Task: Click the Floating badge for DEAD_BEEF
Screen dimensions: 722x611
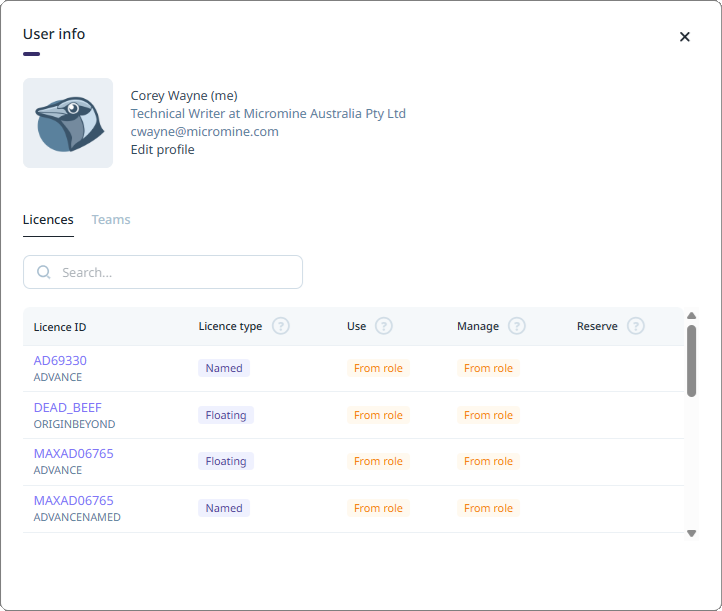Action: 226,415
